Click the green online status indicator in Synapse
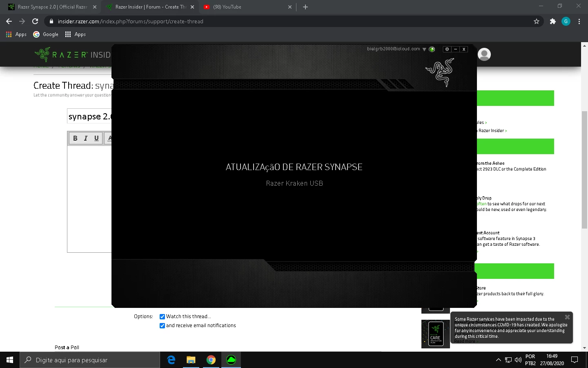The image size is (588, 368). [x=432, y=49]
